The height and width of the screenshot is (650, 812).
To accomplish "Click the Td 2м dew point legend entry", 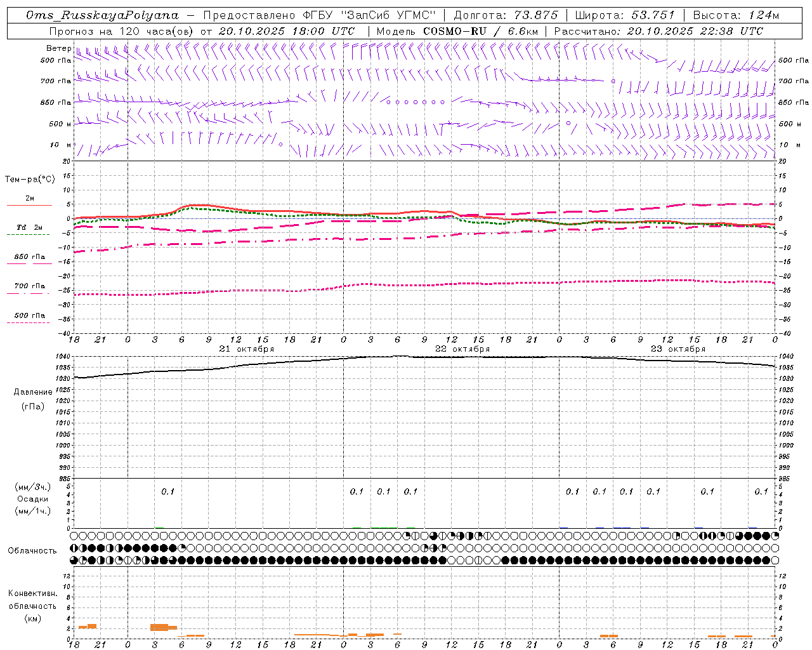I will [x=29, y=227].
